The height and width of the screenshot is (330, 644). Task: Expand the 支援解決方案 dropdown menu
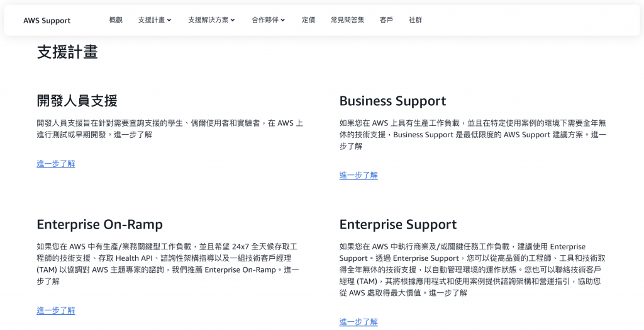(211, 20)
